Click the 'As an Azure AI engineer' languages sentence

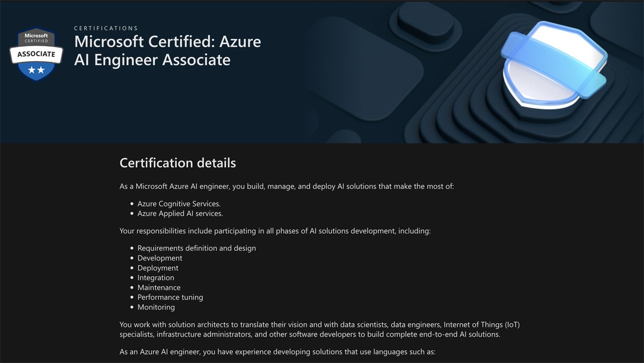point(278,352)
